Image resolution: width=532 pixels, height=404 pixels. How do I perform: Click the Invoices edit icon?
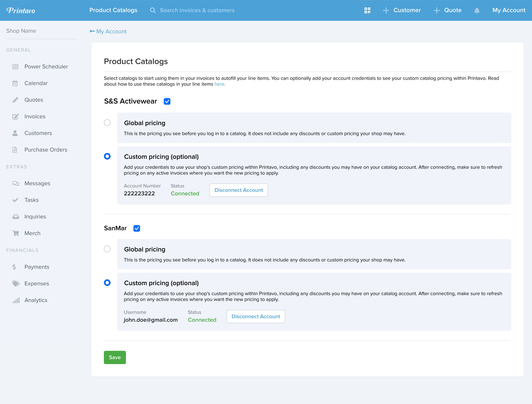tap(16, 116)
